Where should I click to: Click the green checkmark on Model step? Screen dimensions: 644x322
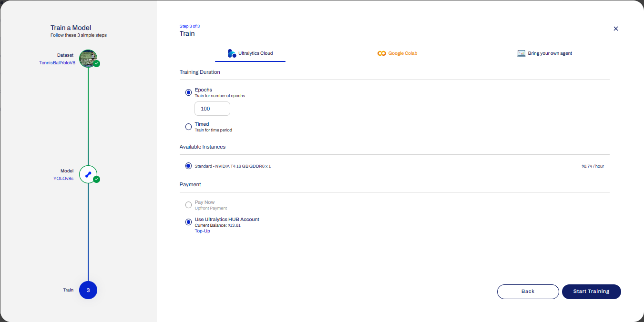pyautogui.click(x=97, y=180)
